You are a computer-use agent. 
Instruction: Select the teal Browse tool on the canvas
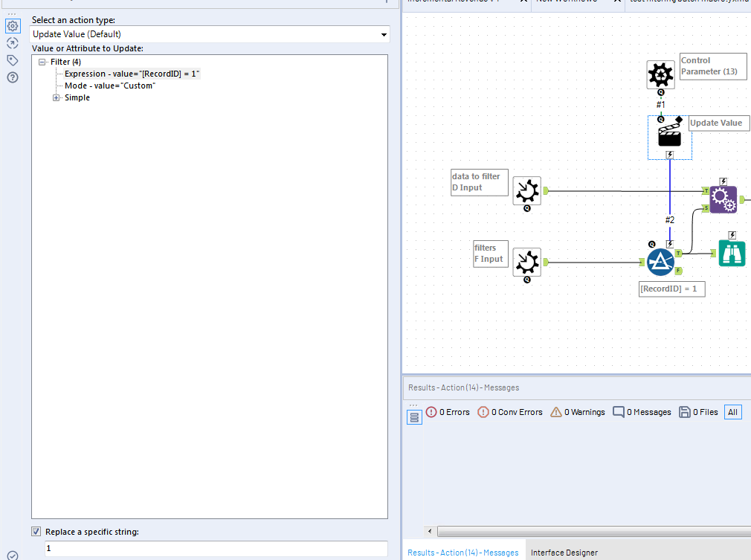(x=732, y=254)
